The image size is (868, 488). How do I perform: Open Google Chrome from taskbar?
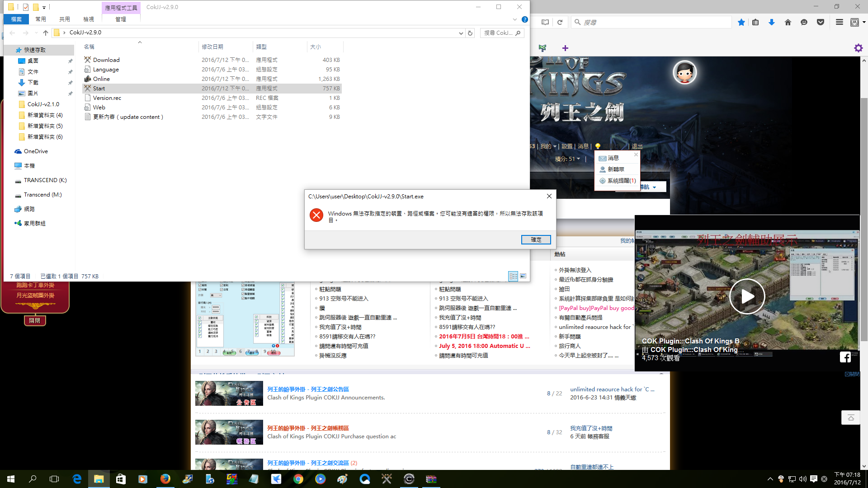click(298, 479)
